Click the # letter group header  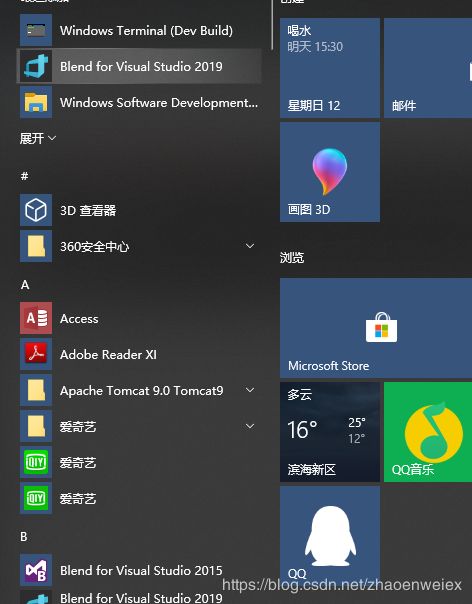[x=25, y=176]
